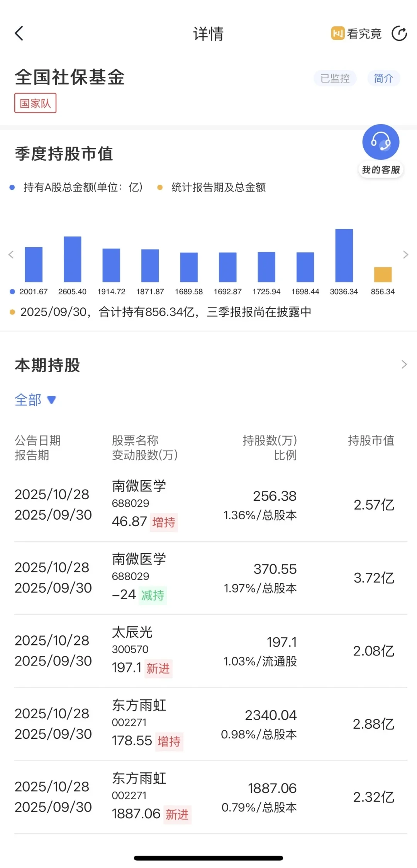Tap market value 2.32亿
417x868 pixels.
coord(374,797)
